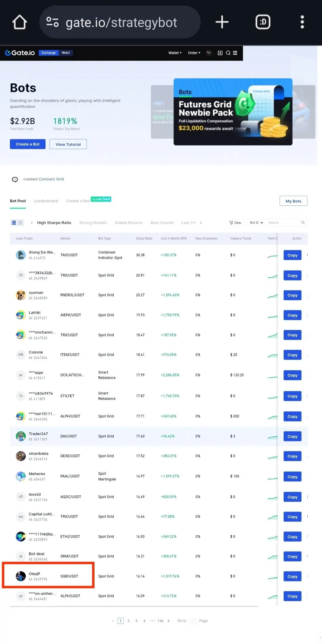The width and height of the screenshot is (322, 644).
Task: Open the tab switcher button
Action: pyautogui.click(x=263, y=22)
